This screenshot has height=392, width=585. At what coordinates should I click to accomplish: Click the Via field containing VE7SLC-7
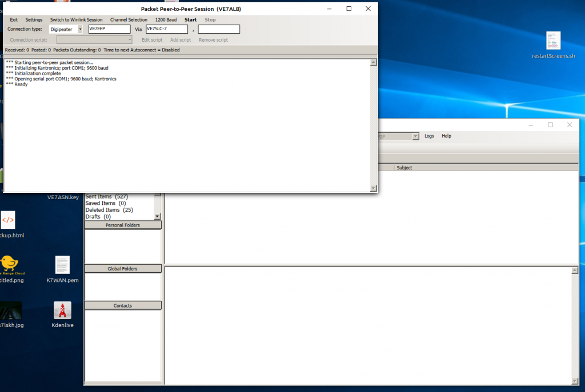tap(167, 29)
